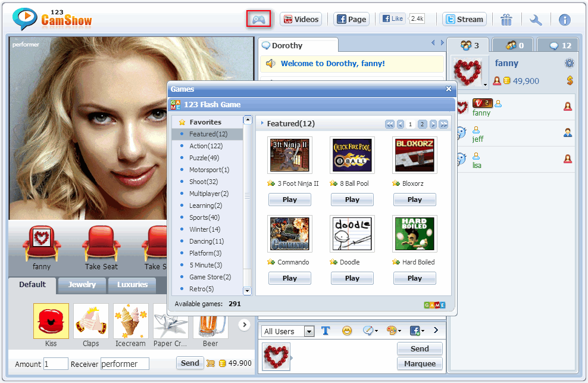Open the wrench settings icon

click(536, 20)
